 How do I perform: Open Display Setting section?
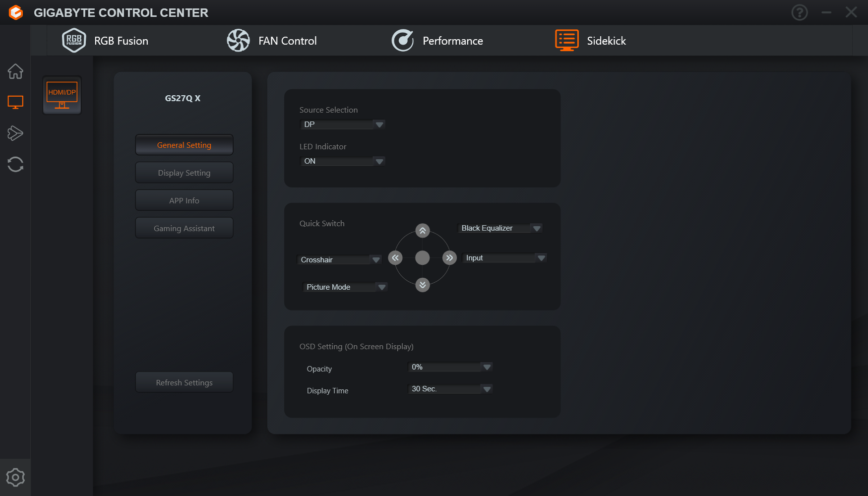185,173
